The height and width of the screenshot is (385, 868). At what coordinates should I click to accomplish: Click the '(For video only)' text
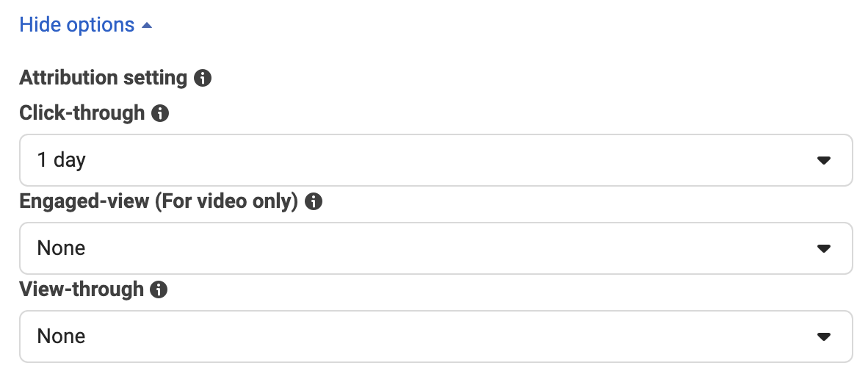[x=226, y=201]
